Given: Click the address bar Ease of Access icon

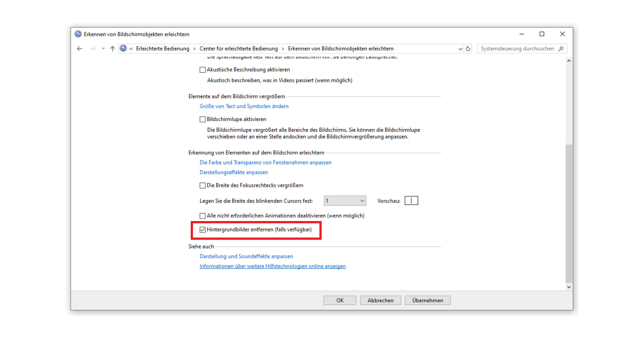Looking at the screenshot, I should (x=123, y=48).
